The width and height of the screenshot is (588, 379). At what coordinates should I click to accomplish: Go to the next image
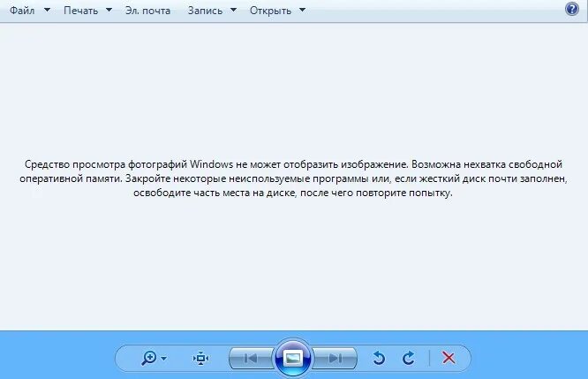point(335,359)
